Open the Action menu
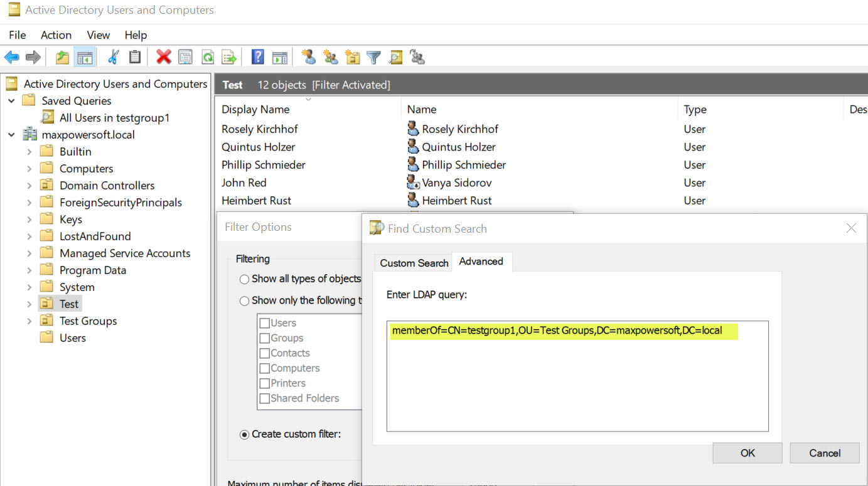 click(56, 35)
